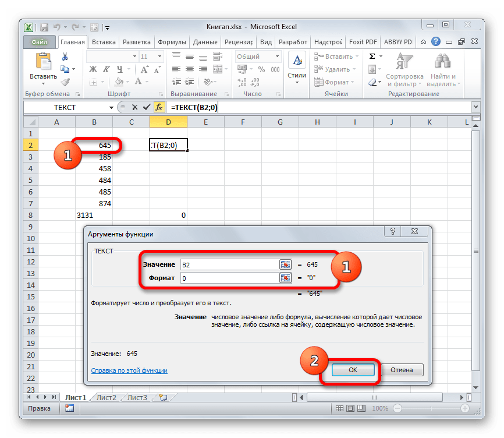Collapse dialog via Значение range selector button
504x438 pixels.
[285, 264]
